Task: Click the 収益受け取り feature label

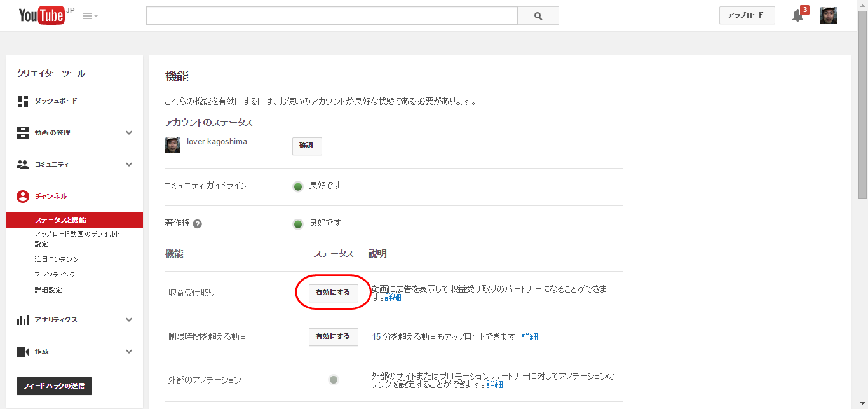Action: pos(192,293)
